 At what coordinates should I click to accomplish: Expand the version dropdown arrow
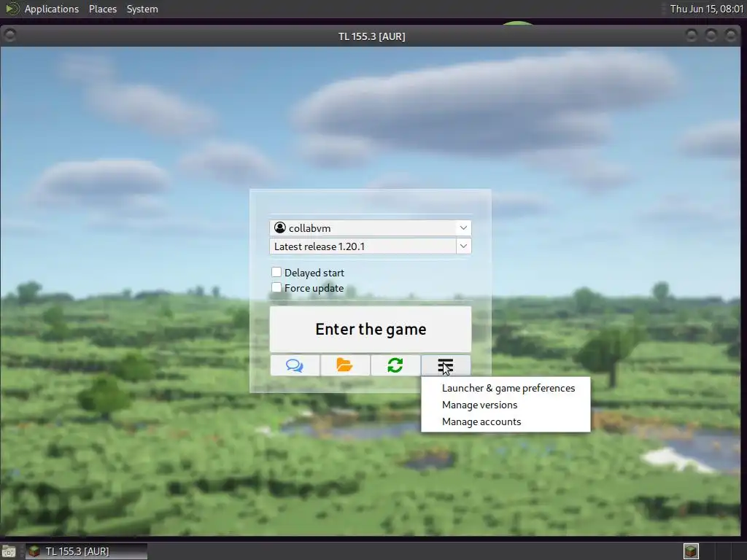pyautogui.click(x=463, y=246)
